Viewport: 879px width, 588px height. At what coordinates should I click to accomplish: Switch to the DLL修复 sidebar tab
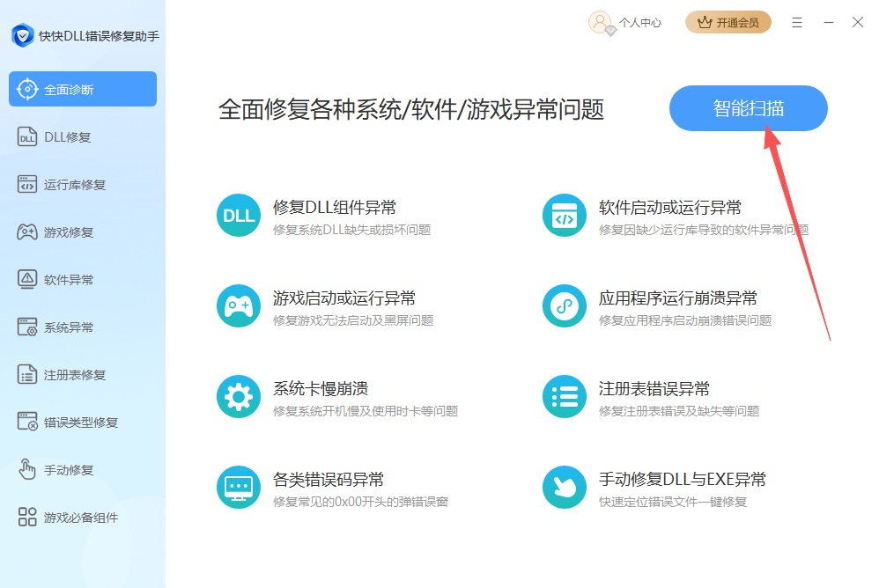[67, 137]
